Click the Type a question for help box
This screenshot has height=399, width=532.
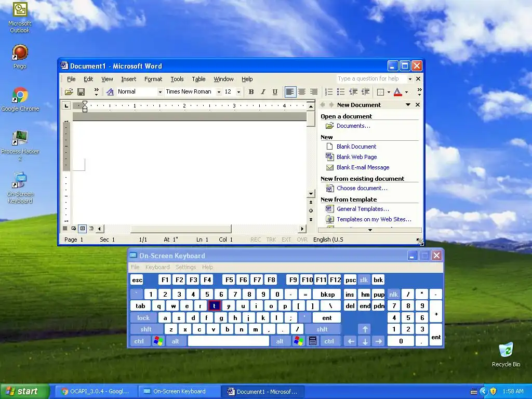372,79
